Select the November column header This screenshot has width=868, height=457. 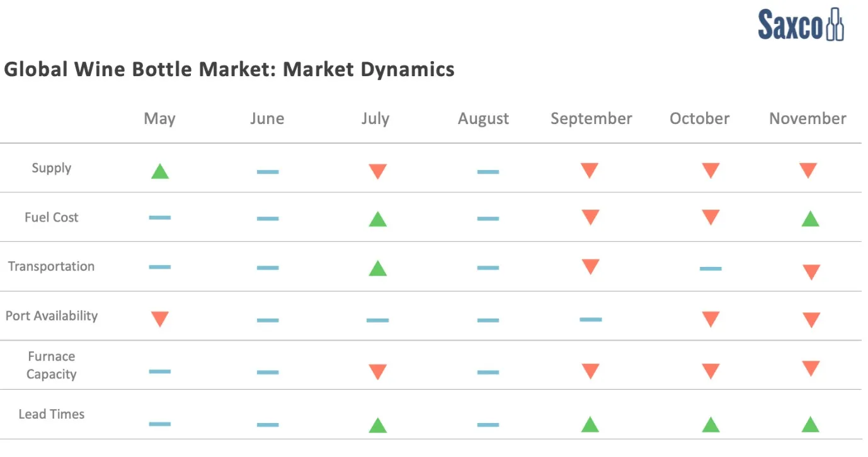[x=808, y=118]
